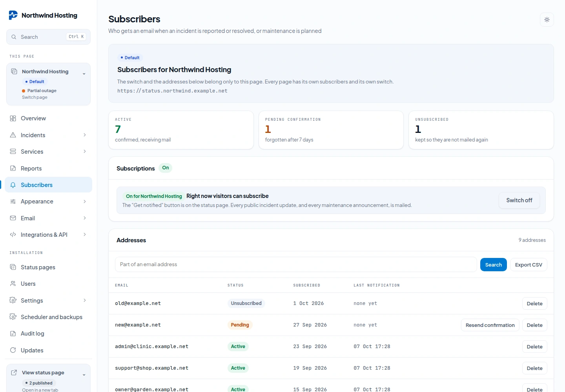Expand the Email submenu chevron
565x392 pixels.
coord(85,218)
